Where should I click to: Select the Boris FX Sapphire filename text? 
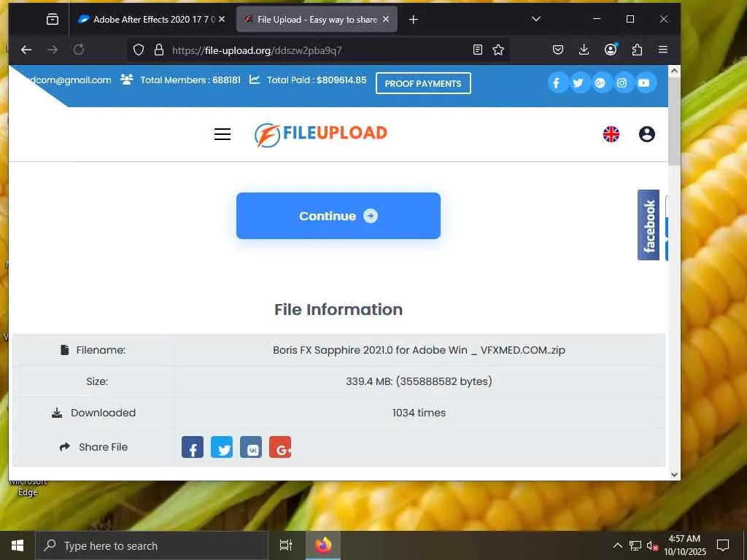click(419, 350)
